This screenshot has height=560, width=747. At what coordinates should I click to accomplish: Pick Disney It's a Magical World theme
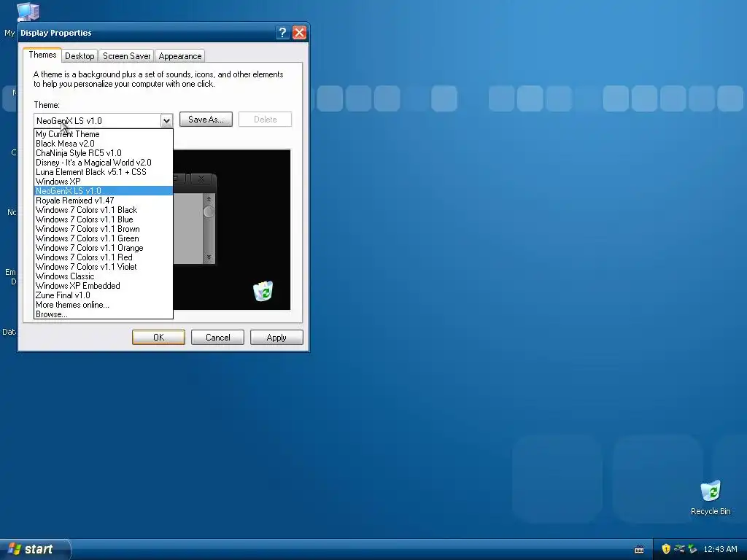click(x=104, y=163)
